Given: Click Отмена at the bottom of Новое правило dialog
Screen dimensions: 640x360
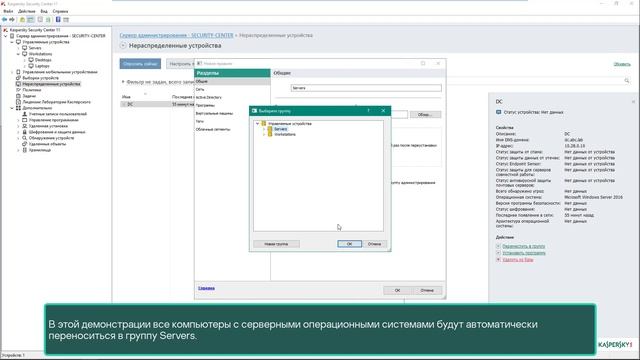Looking at the screenshot, I should pos(427,290).
